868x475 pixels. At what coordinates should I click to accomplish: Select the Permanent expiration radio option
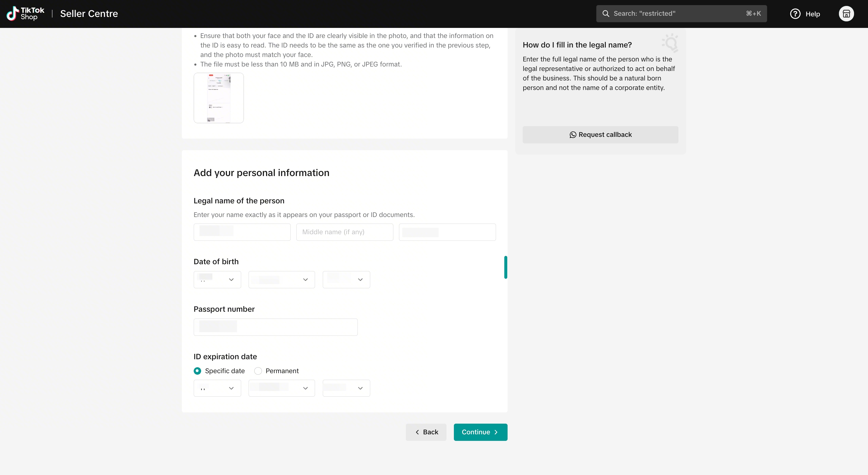(258, 371)
